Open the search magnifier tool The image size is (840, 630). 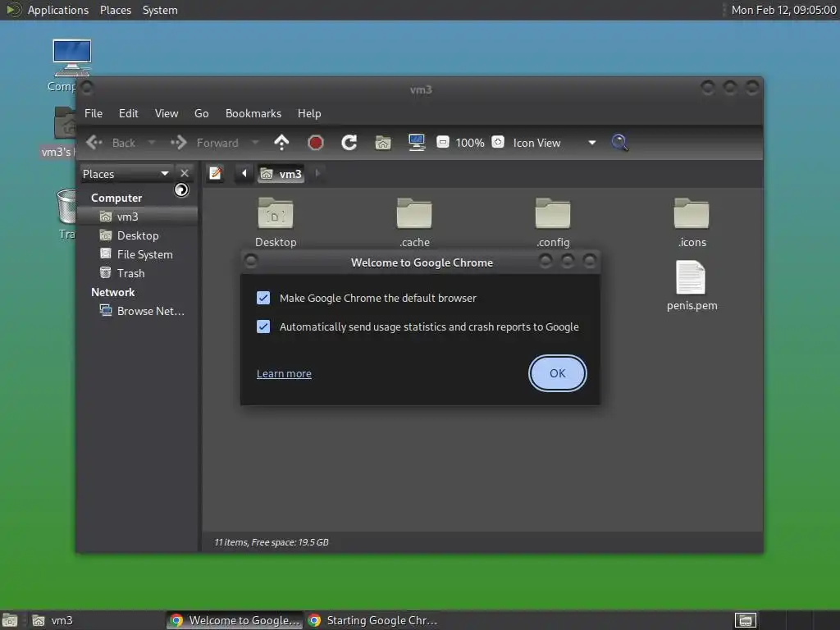[620, 143]
